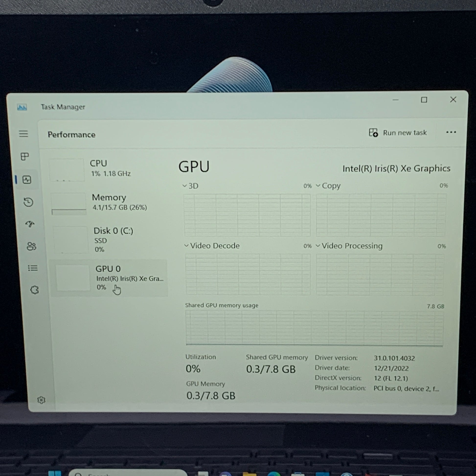Click the 7.8 GB graph maximum label
The height and width of the screenshot is (476, 476).
point(435,306)
